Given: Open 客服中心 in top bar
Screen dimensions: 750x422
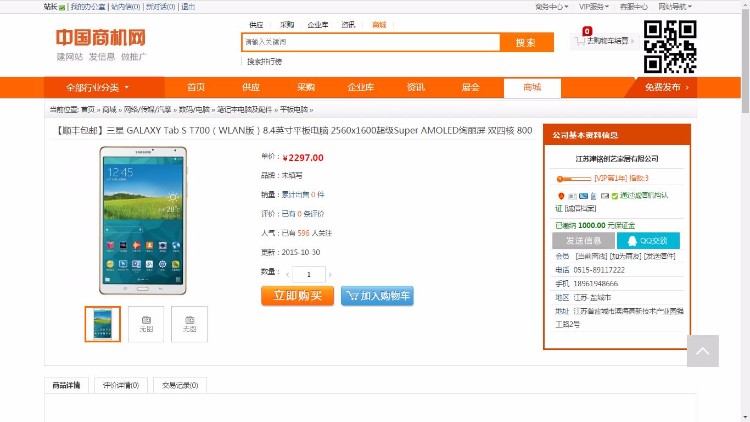Looking at the screenshot, I should 633,7.
